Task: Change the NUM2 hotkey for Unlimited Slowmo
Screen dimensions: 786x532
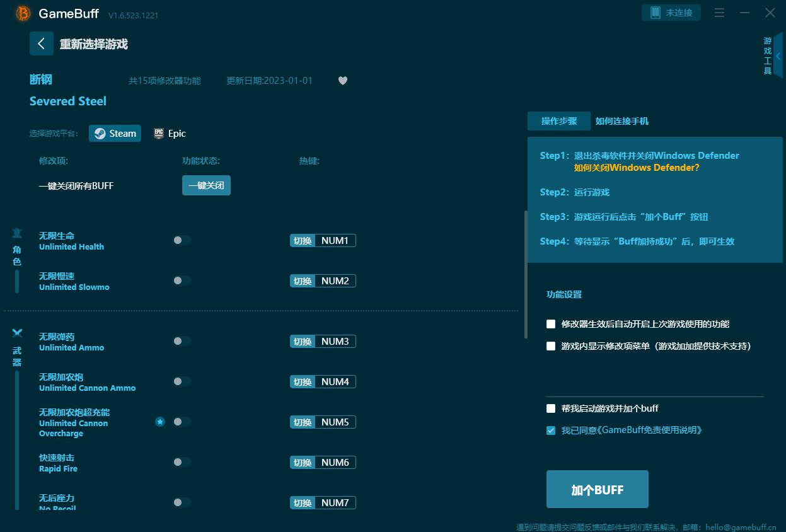Action: [x=335, y=280]
